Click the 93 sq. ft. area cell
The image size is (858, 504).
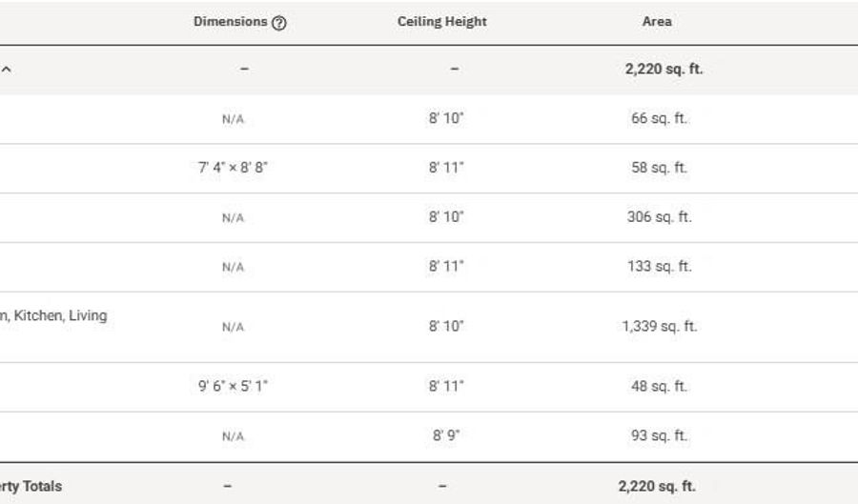coord(659,435)
